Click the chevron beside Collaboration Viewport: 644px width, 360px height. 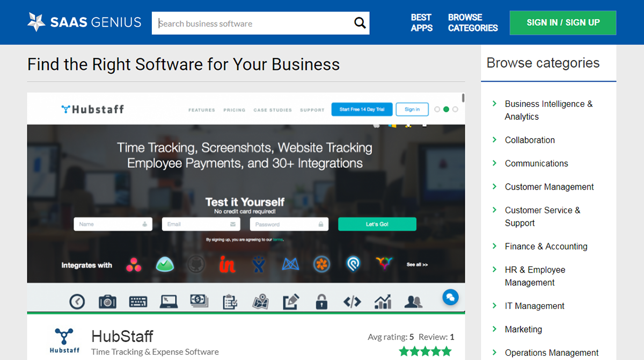[495, 140]
